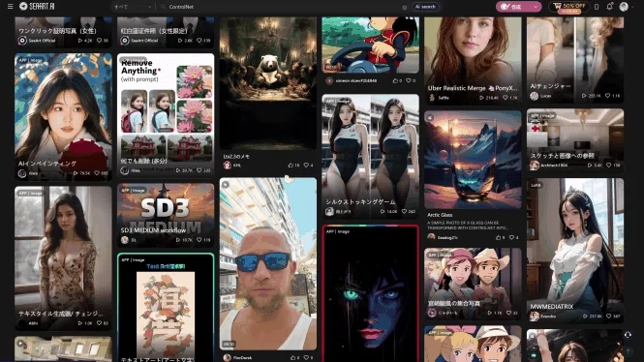Open the テキスタイル生成器 card
The image size is (644, 362).
pos(63,257)
